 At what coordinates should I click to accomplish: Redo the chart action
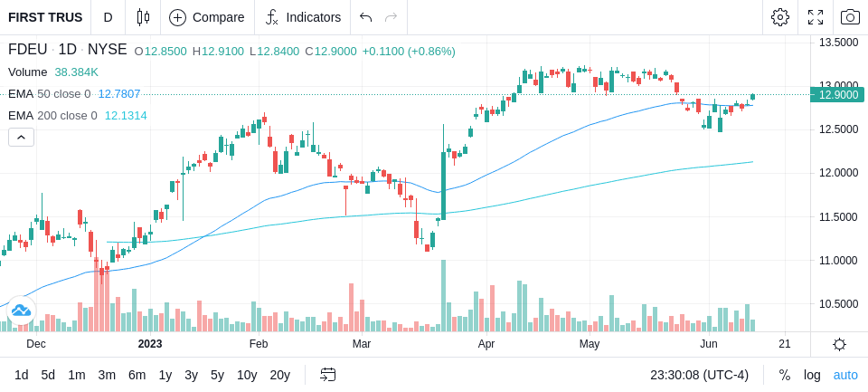click(x=392, y=17)
